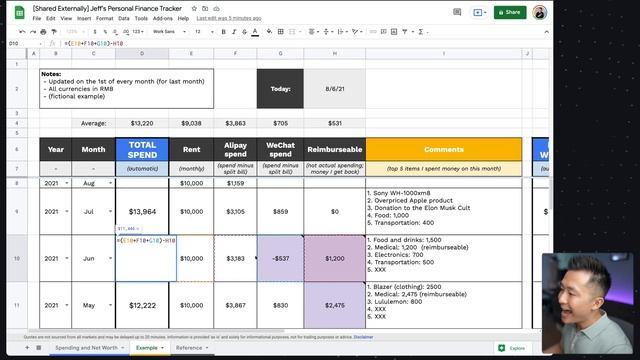Print the spreadsheet
The height and width of the screenshot is (360, 640).
43,32
